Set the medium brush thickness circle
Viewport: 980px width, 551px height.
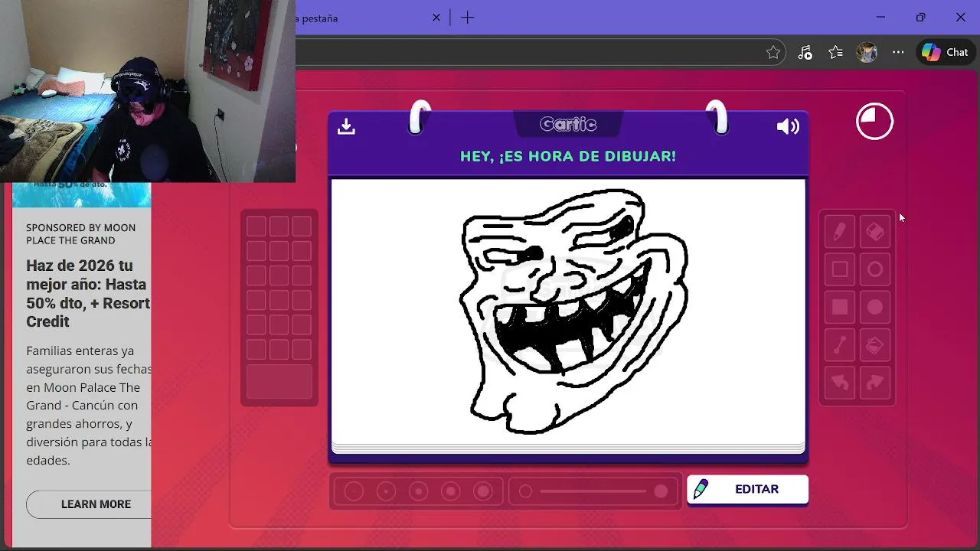[418, 491]
